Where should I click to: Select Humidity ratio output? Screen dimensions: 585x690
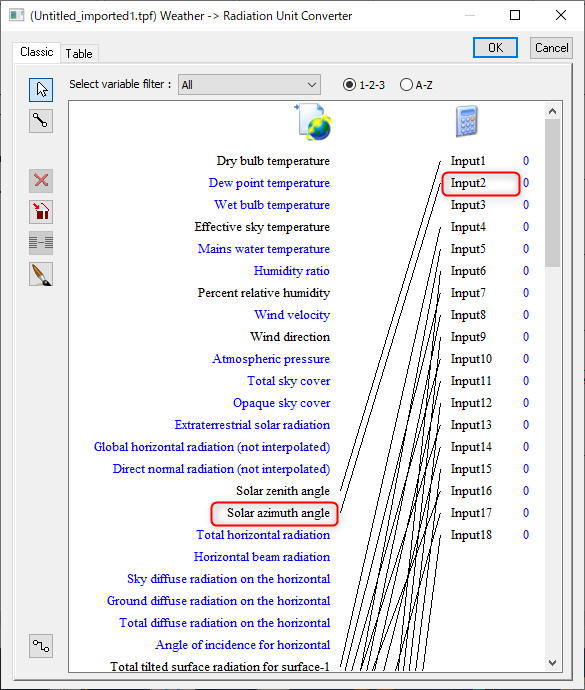point(291,271)
